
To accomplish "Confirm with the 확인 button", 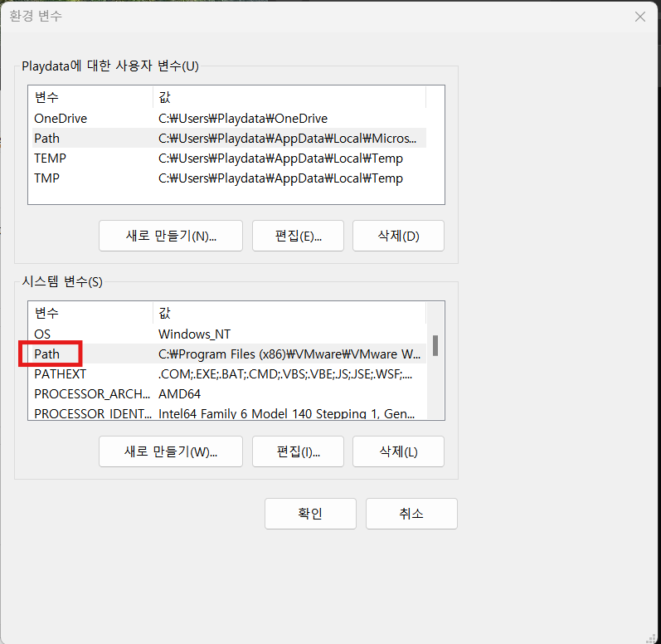I will [x=310, y=514].
